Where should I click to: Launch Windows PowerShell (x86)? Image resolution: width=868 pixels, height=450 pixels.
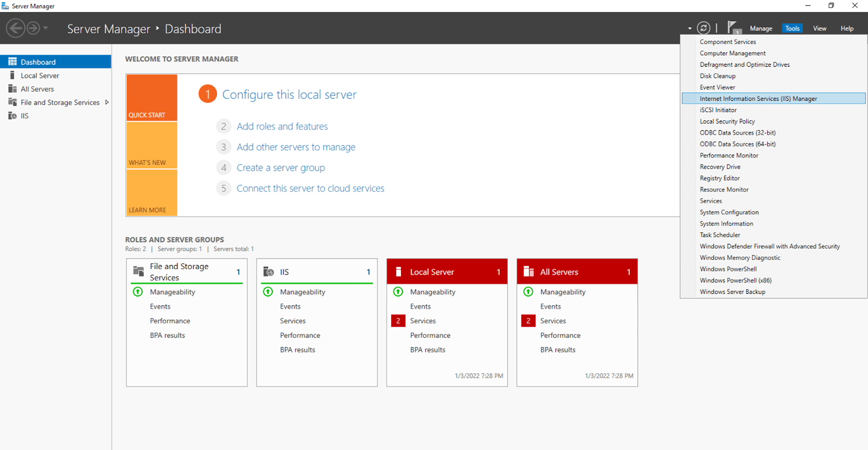point(774,280)
